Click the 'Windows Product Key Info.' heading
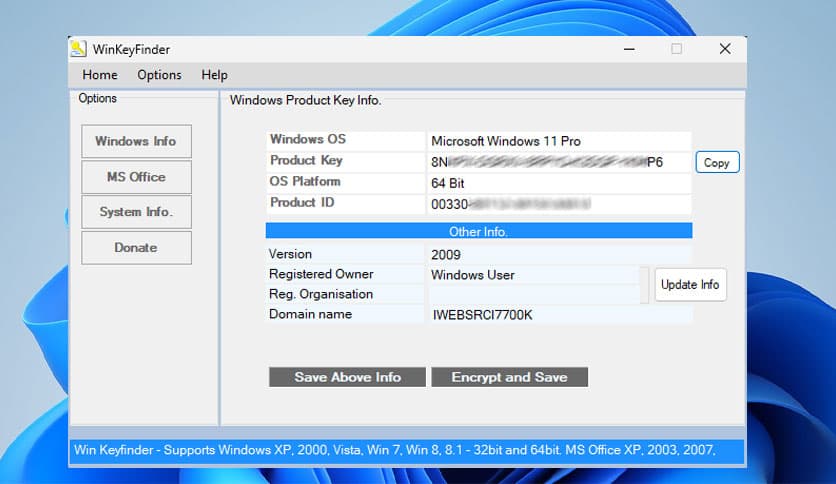 [x=306, y=100]
